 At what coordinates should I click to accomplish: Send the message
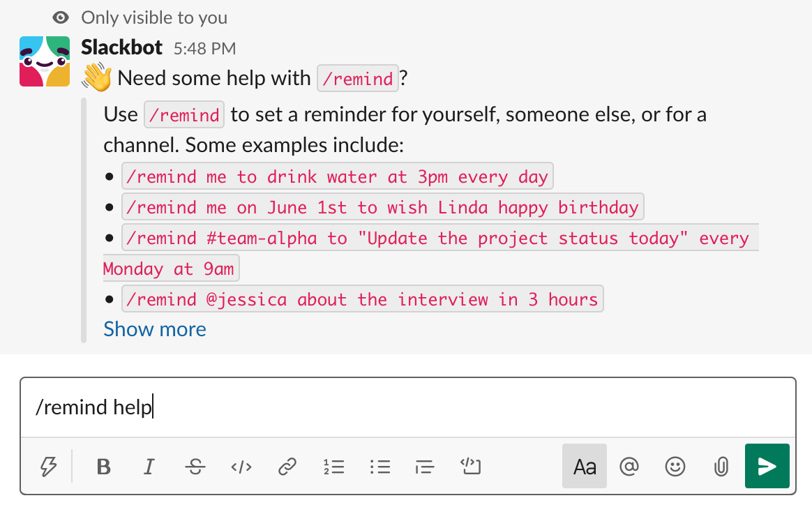coord(767,466)
